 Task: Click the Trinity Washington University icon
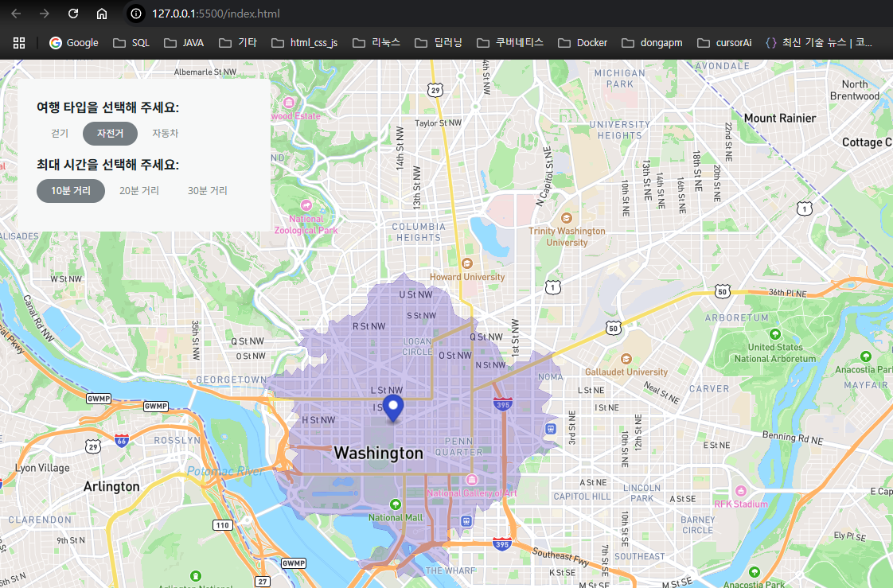[x=566, y=217]
